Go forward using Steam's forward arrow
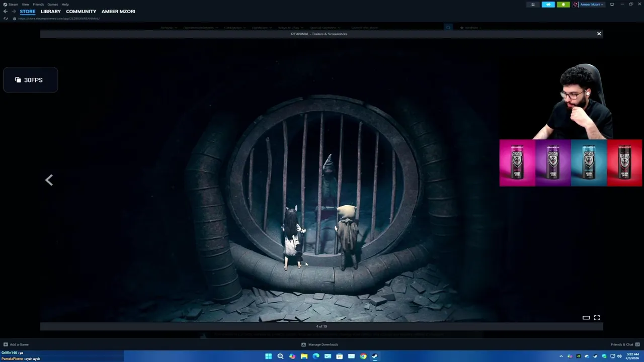644x362 pixels. click(14, 11)
